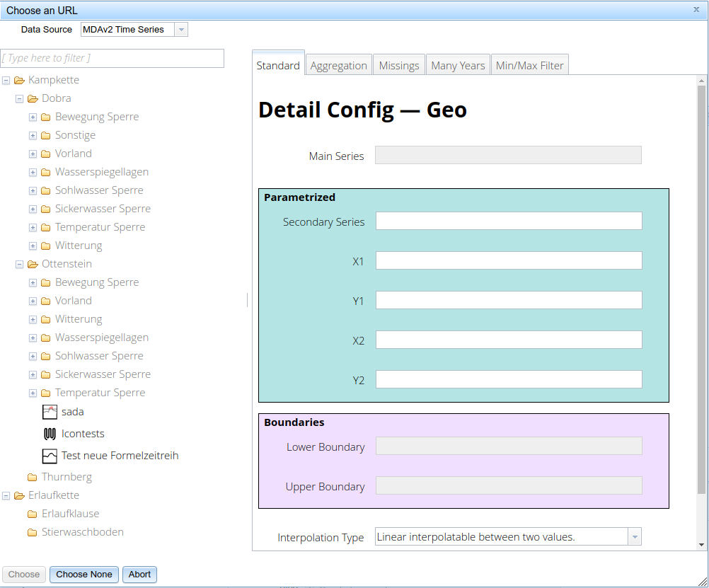Expand the Temperatur Sperre node under Ottenstein
The image size is (709, 588).
(33, 393)
